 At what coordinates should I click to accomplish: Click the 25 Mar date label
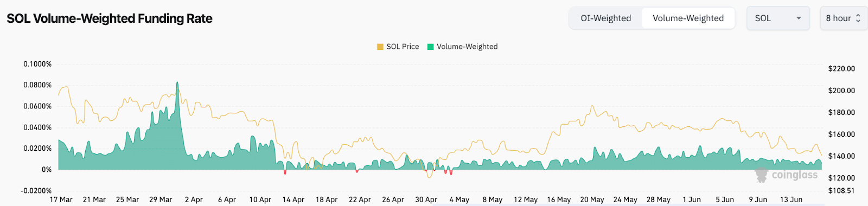(x=127, y=199)
